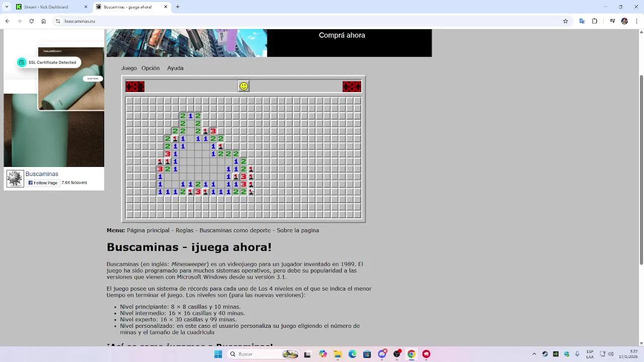The height and width of the screenshot is (362, 644).
Task: View site information icon in address bar
Action: pyautogui.click(x=58, y=21)
